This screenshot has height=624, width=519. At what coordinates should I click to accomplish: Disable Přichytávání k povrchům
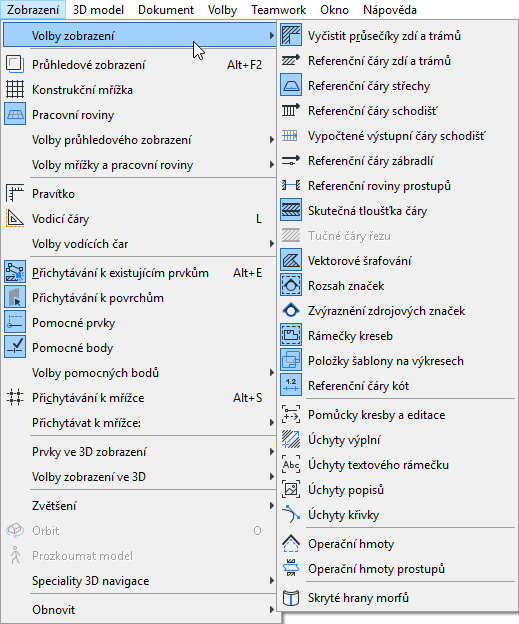[140, 298]
